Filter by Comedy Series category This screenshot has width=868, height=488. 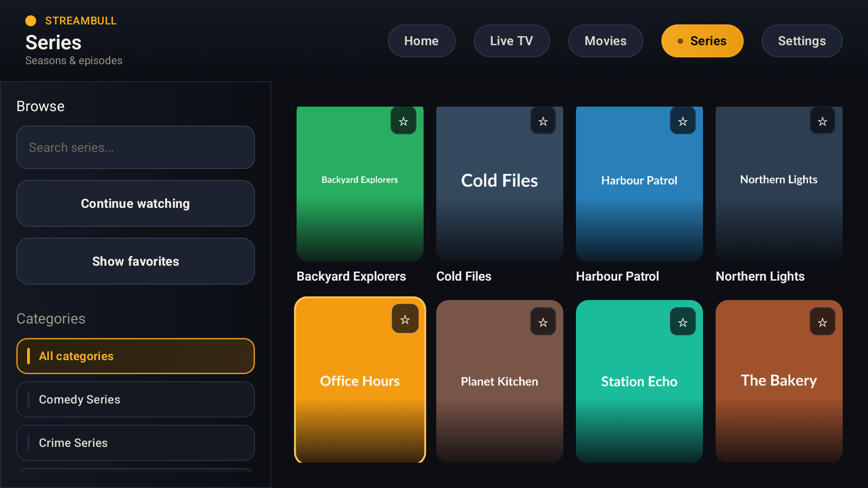tap(136, 399)
